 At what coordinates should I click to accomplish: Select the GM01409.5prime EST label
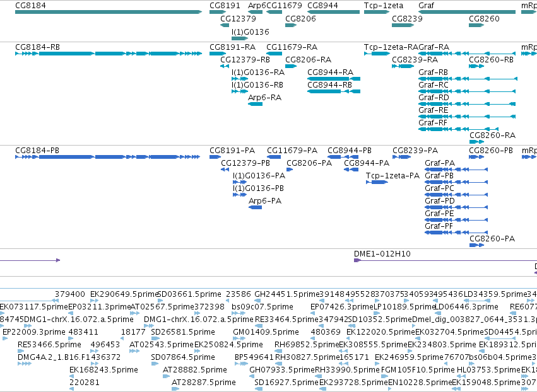[266, 331]
